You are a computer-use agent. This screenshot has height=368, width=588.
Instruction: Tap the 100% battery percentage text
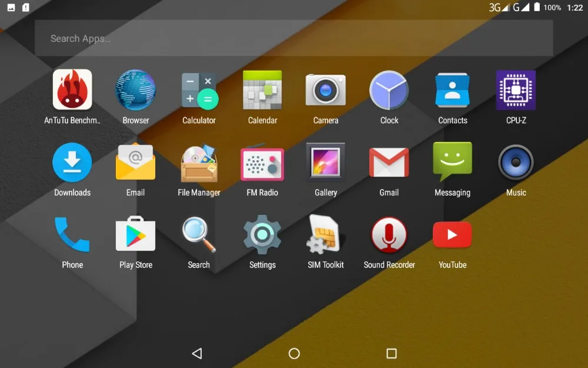[x=552, y=8]
